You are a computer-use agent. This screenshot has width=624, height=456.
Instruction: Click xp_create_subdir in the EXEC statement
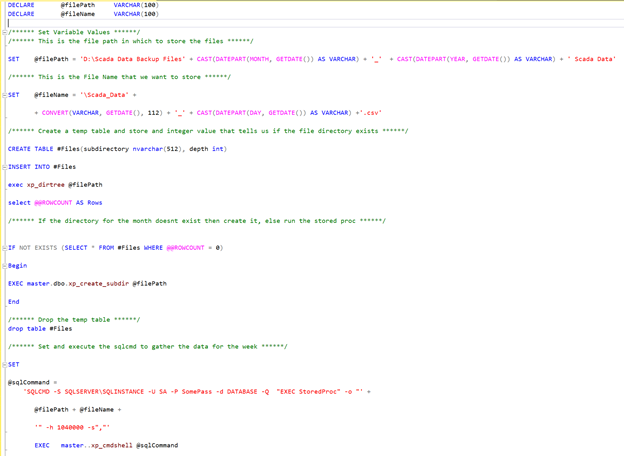(99, 283)
